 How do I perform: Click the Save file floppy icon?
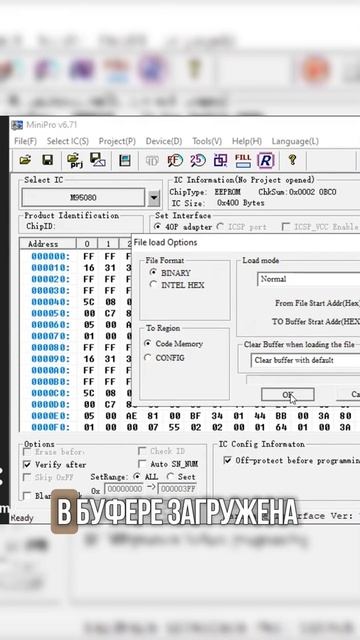[x=48, y=160]
